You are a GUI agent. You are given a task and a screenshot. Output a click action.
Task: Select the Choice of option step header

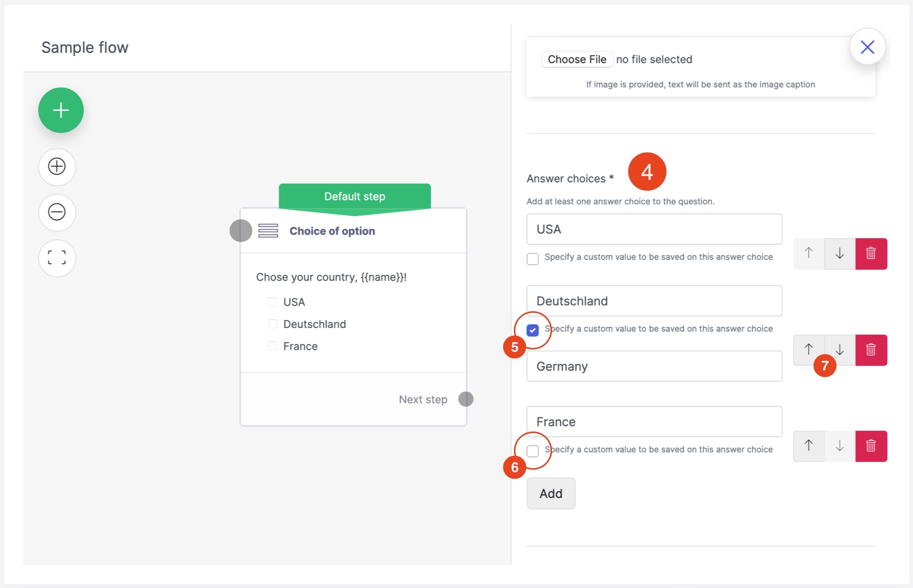332,231
